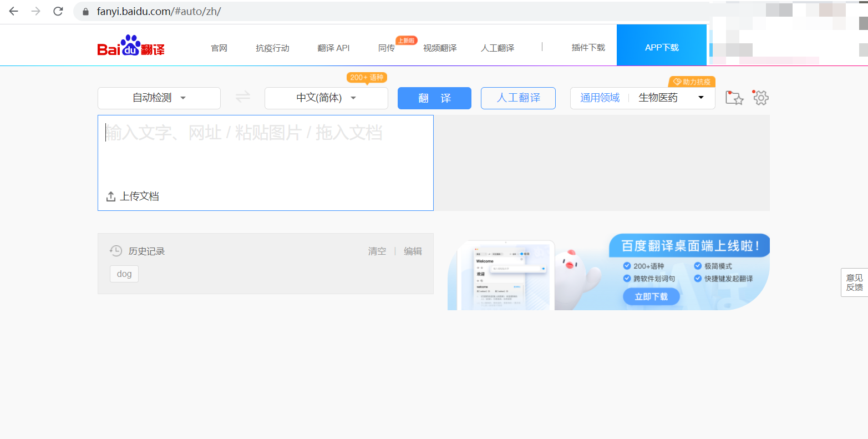Click the 跨软件划词句 banner feature text

[654, 279]
